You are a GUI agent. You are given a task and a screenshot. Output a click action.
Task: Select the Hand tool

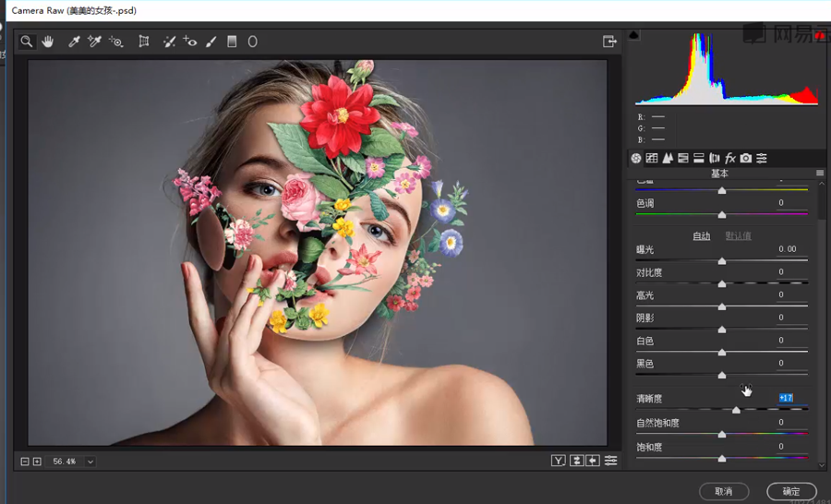pyautogui.click(x=47, y=42)
